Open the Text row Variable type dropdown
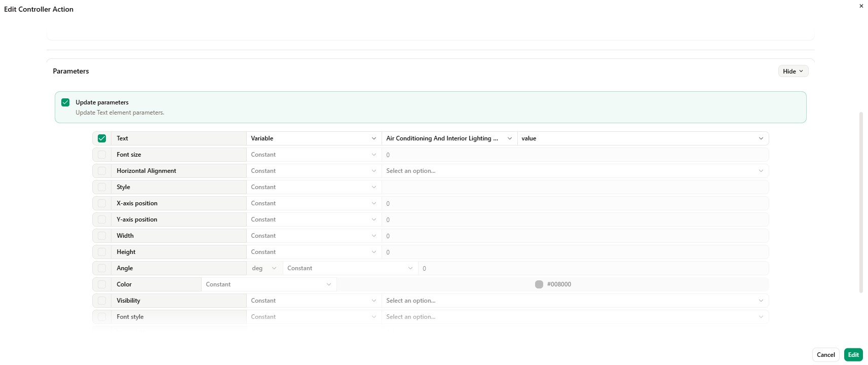This screenshot has height=365, width=868. click(314, 138)
